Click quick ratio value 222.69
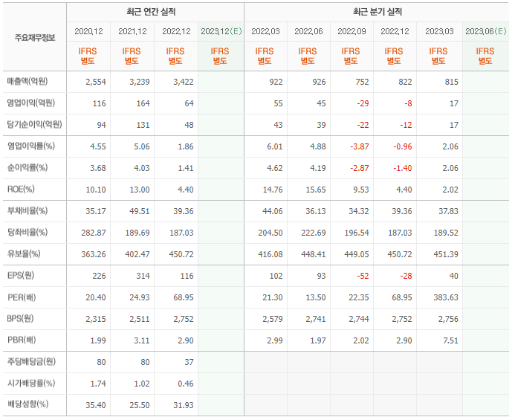This screenshot has height=420, width=515. tap(314, 233)
